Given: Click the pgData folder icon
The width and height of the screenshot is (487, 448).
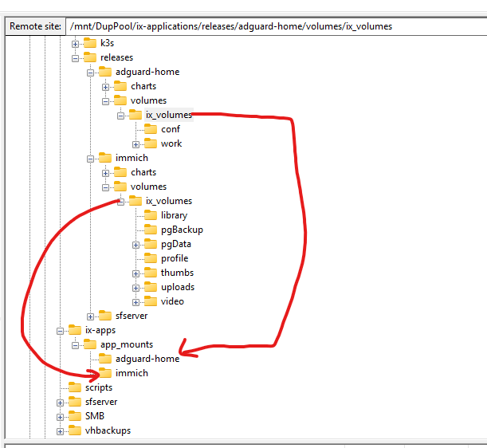Looking at the screenshot, I should 151,244.
